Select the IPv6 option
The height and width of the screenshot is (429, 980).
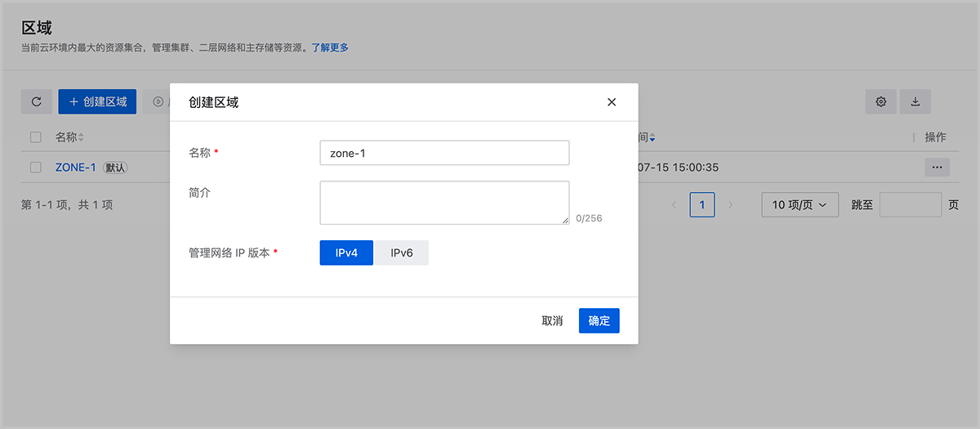pyautogui.click(x=402, y=253)
